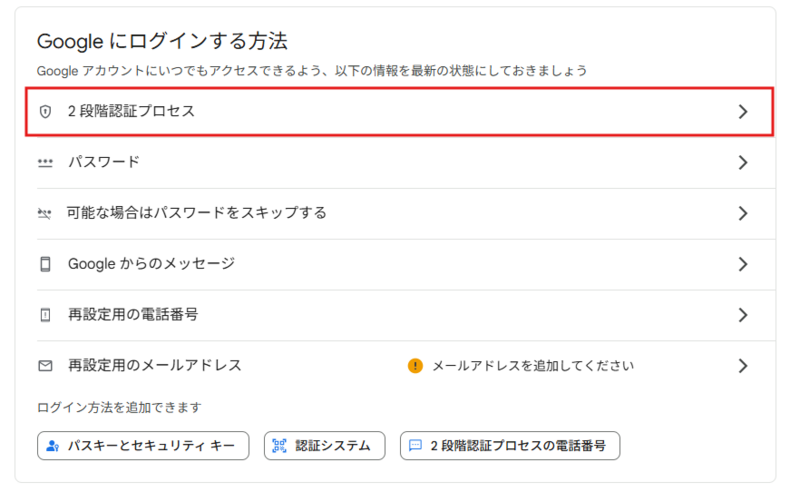Screen dimensions: 800x492
Task: Click the person key icon on passkey button
Action: tap(53, 446)
